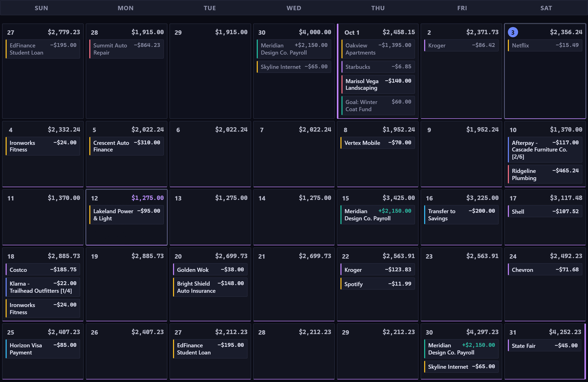Click the Spotify -$11.99 subscription
588x382 pixels.
377,284
